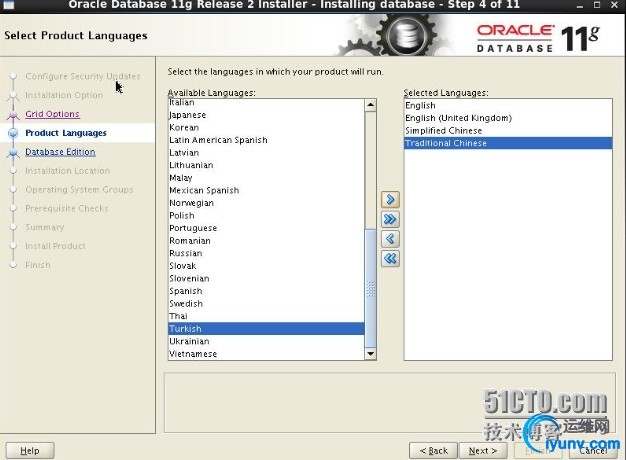Select English in Selected Languages
Image resolution: width=626 pixels, height=460 pixels.
(508, 105)
